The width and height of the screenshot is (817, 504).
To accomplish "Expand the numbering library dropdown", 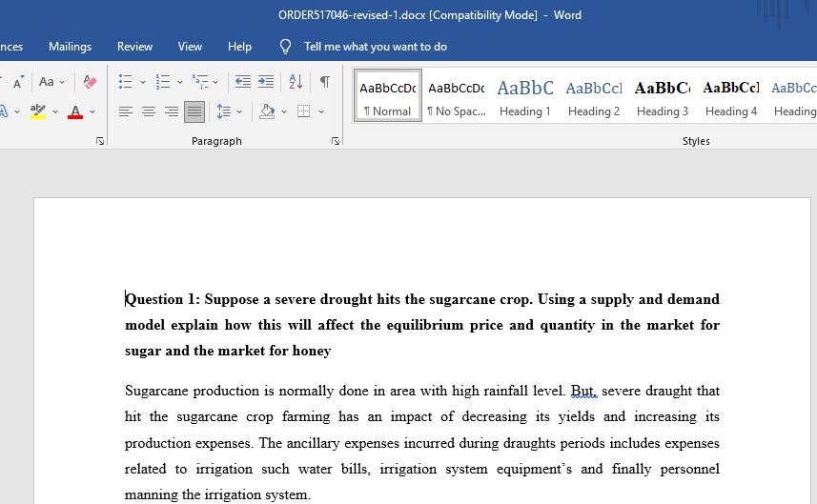I will tap(180, 82).
